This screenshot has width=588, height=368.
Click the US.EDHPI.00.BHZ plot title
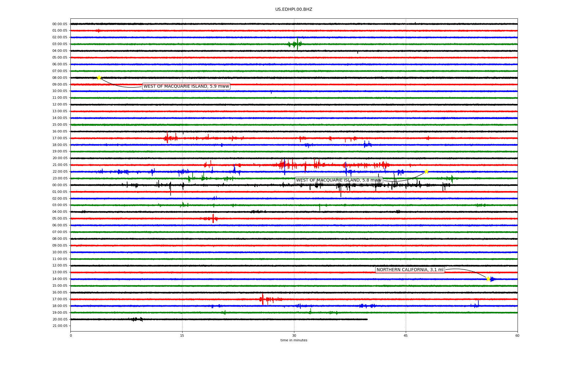(x=294, y=10)
